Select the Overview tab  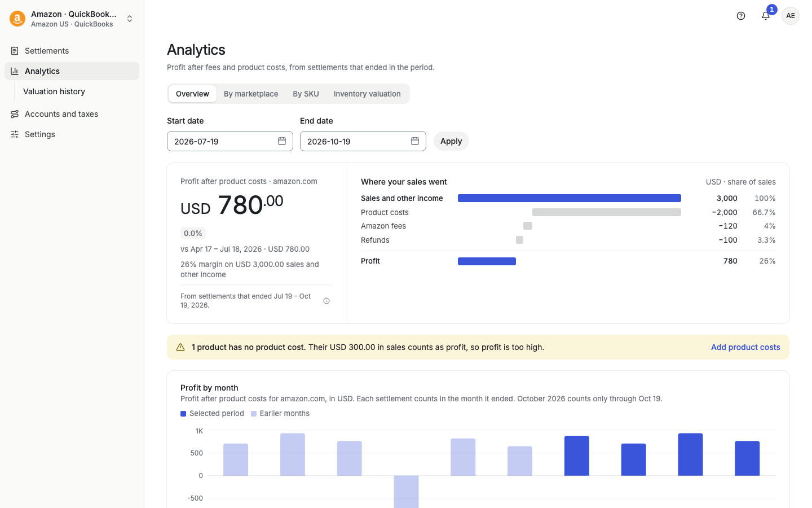pos(192,94)
